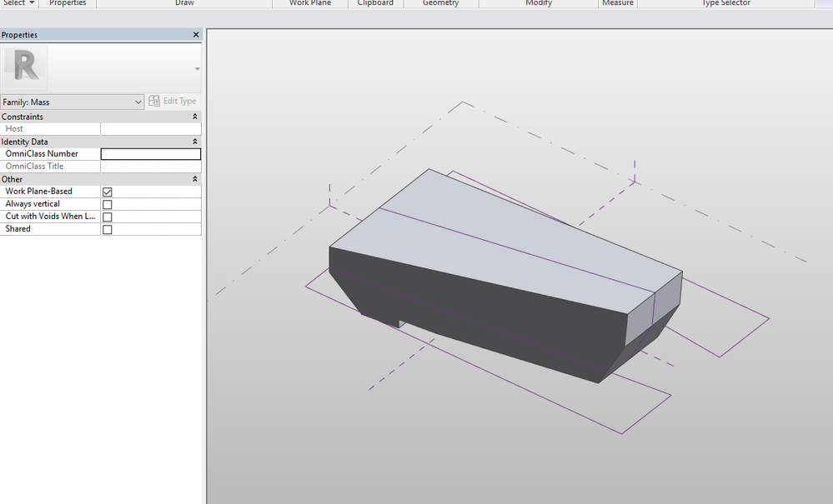Collapse the Other section
Screen dimensions: 833x504
[195, 179]
